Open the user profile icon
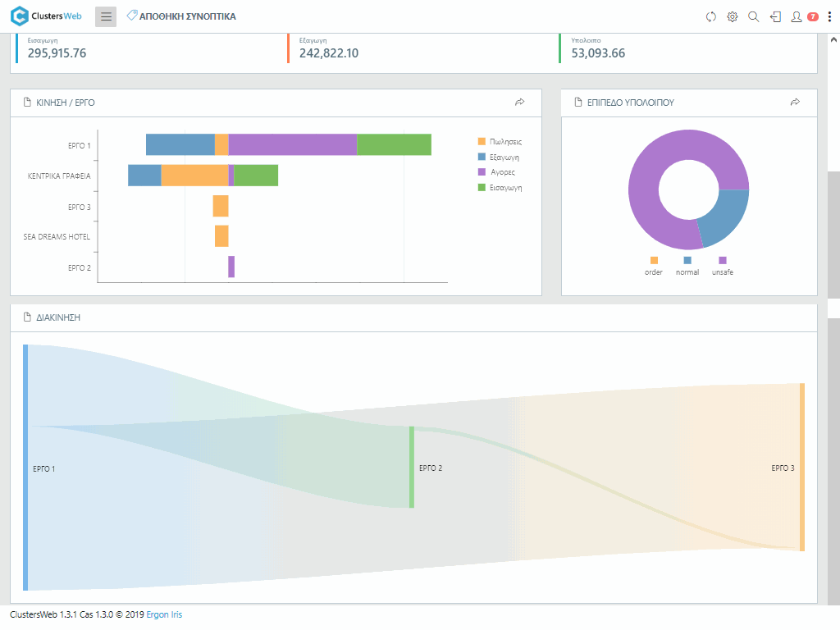Viewport: 840px width, 630px height. click(x=796, y=16)
